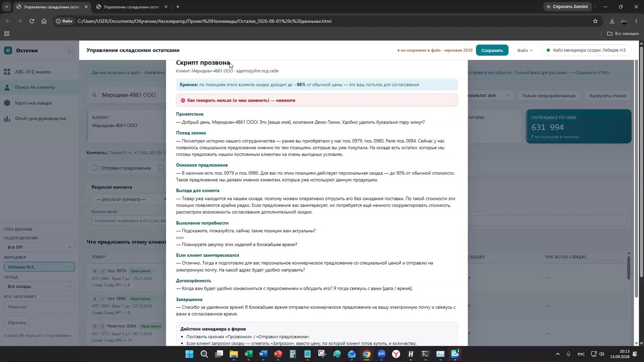Screen dimensions: 644x362
Task: Select the поз. 0980 product row
Action: [127, 305]
